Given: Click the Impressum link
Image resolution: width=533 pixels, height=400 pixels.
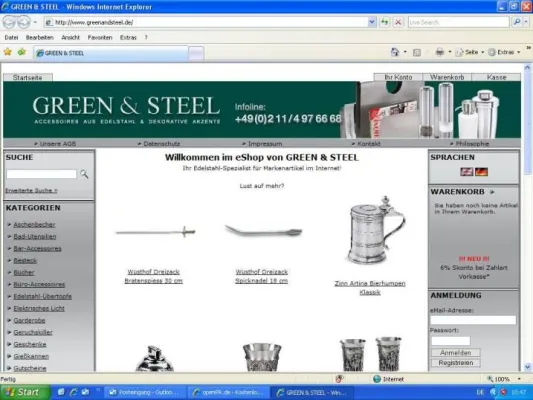Looking at the screenshot, I should pos(265,144).
